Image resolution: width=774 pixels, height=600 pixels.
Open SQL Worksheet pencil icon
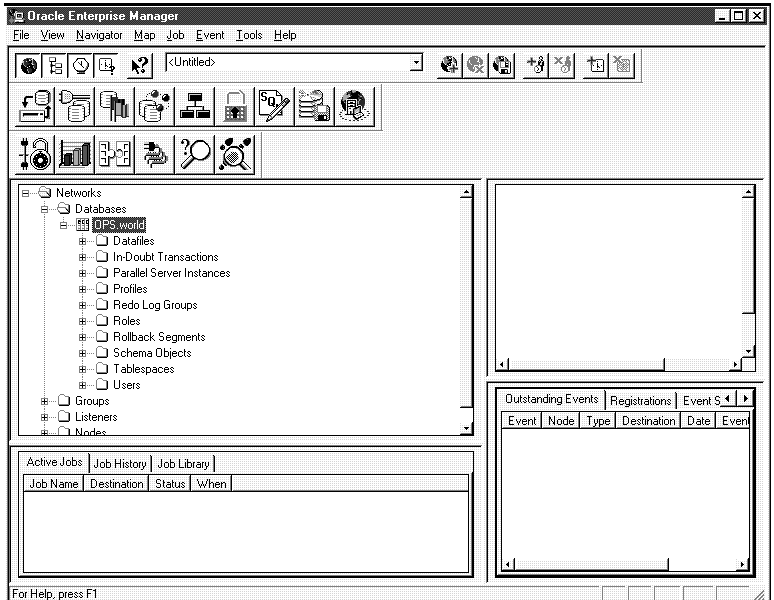274,106
